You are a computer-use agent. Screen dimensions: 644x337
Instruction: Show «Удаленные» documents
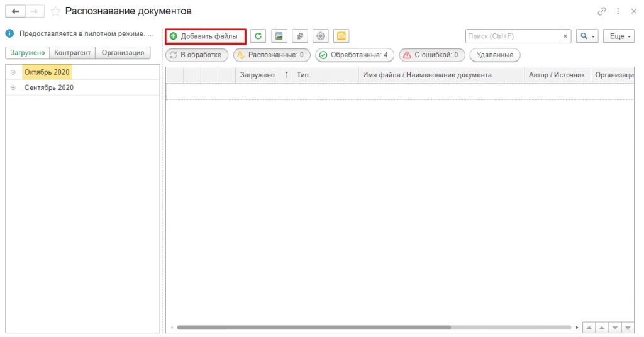pyautogui.click(x=495, y=55)
